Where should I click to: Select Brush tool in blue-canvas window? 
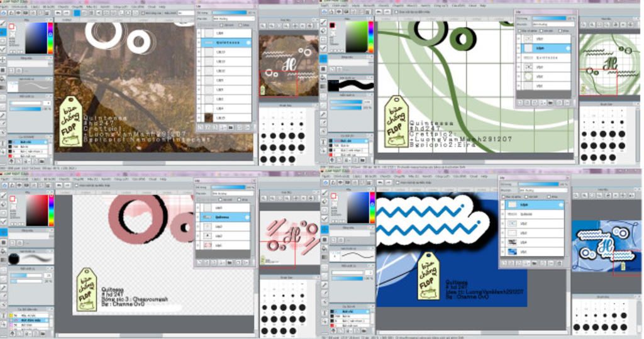click(325, 192)
